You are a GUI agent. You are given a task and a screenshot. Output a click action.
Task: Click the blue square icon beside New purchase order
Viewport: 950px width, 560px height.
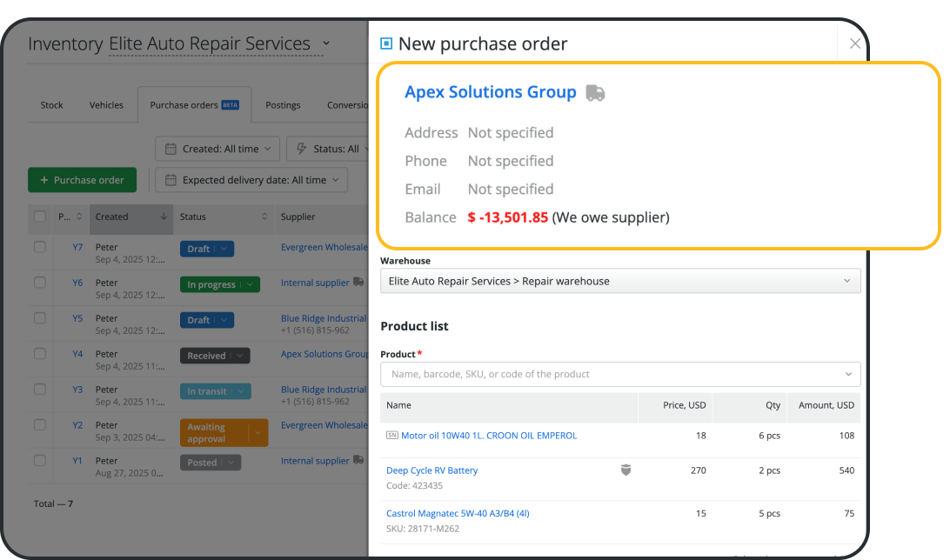[386, 43]
